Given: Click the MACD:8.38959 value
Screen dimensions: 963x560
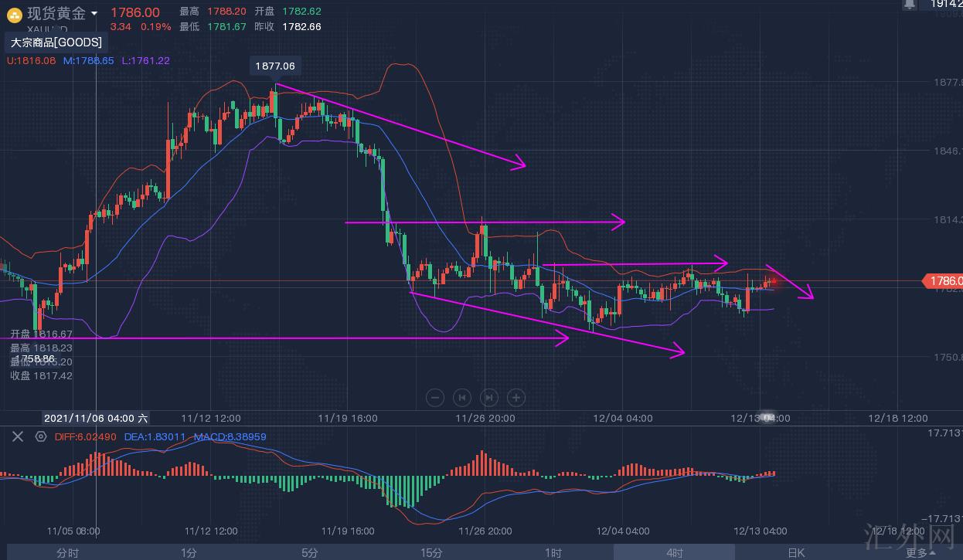Looking at the screenshot, I should tap(230, 436).
